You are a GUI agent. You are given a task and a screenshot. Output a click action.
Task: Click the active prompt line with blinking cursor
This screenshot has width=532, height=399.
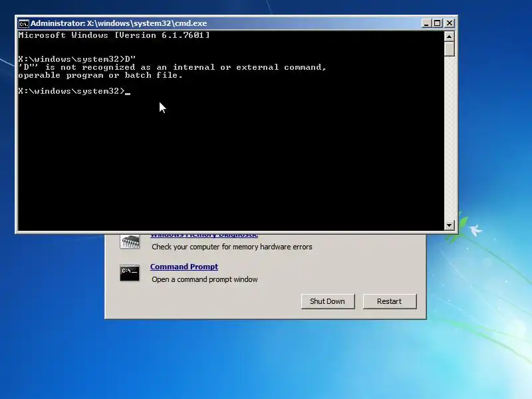pos(74,91)
